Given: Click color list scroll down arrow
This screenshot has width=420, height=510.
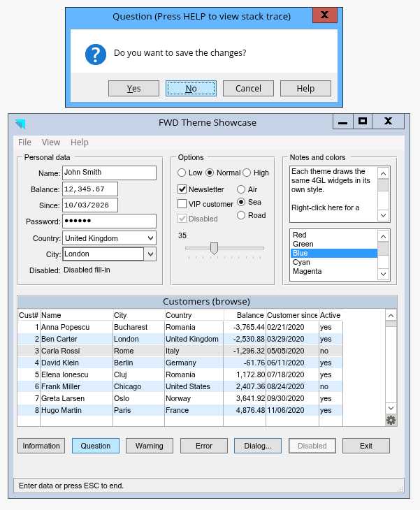Looking at the screenshot, I should point(383,274).
